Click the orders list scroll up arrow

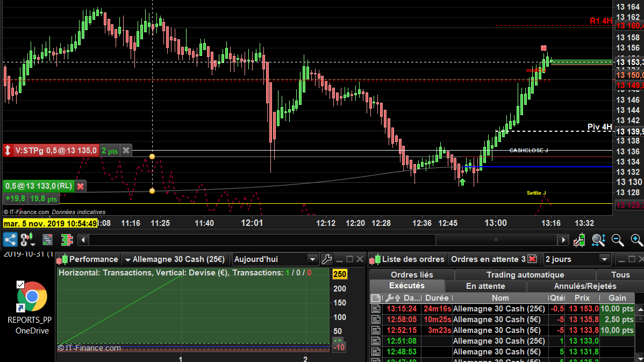tap(640, 309)
